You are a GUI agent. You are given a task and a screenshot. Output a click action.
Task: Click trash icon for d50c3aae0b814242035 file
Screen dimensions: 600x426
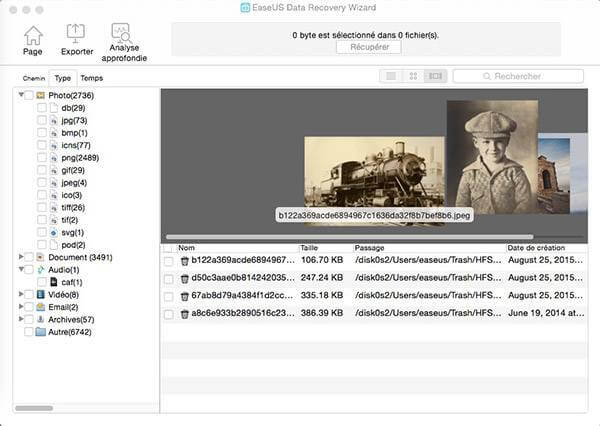pos(185,278)
